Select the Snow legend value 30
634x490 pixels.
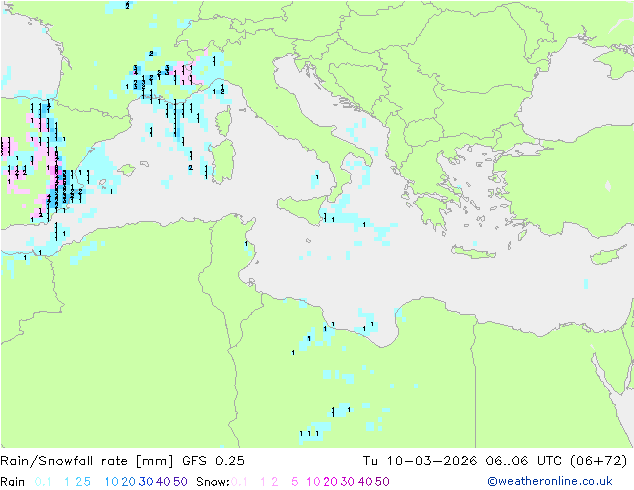pos(348,482)
